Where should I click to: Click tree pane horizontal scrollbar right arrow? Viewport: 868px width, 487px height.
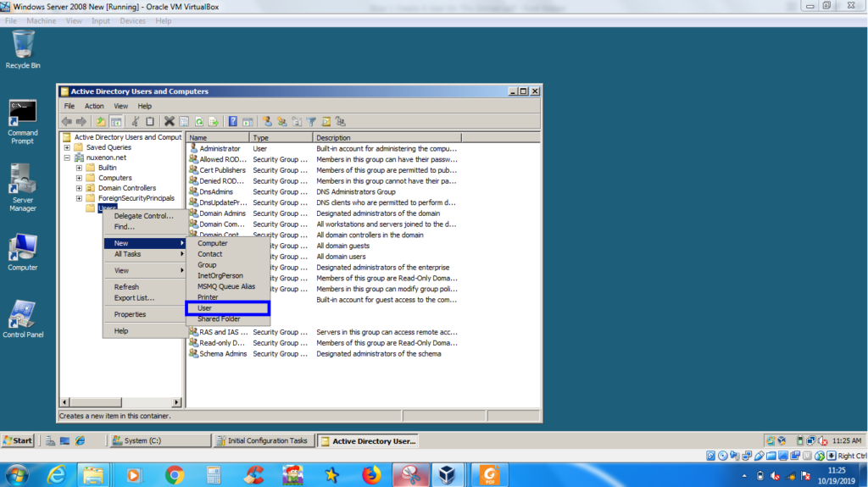point(176,402)
